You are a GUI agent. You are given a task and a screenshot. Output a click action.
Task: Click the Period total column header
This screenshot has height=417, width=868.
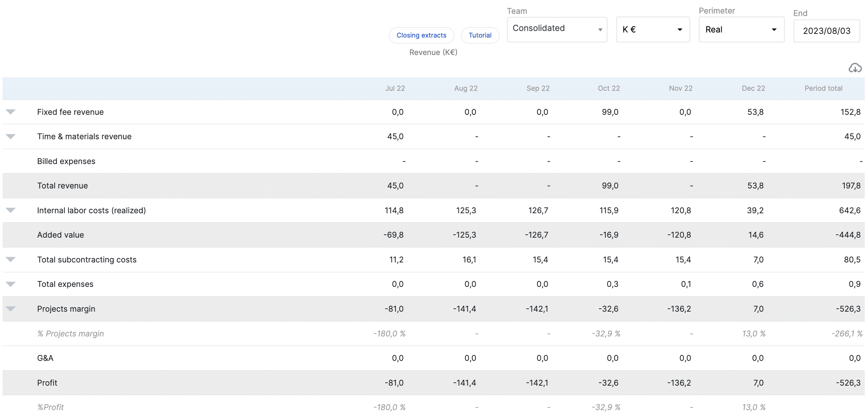click(x=823, y=88)
